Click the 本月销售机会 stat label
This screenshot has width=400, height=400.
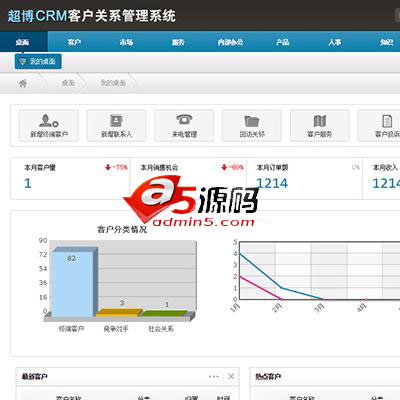(159, 167)
